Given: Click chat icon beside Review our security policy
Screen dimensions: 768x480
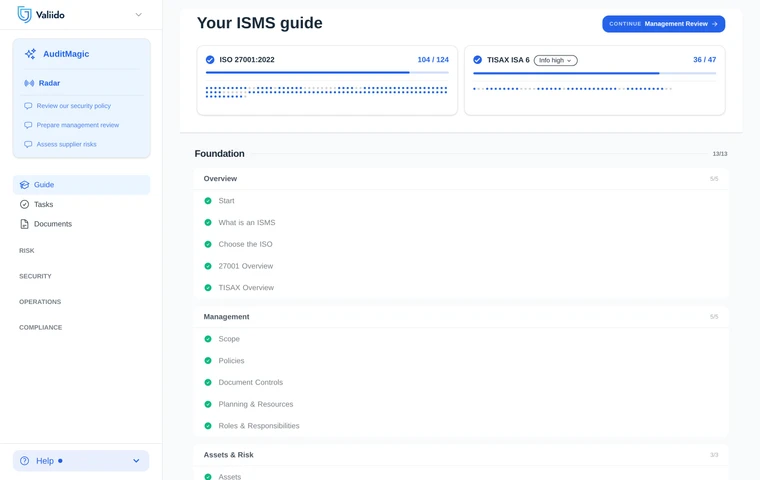Looking at the screenshot, I should point(28,106).
